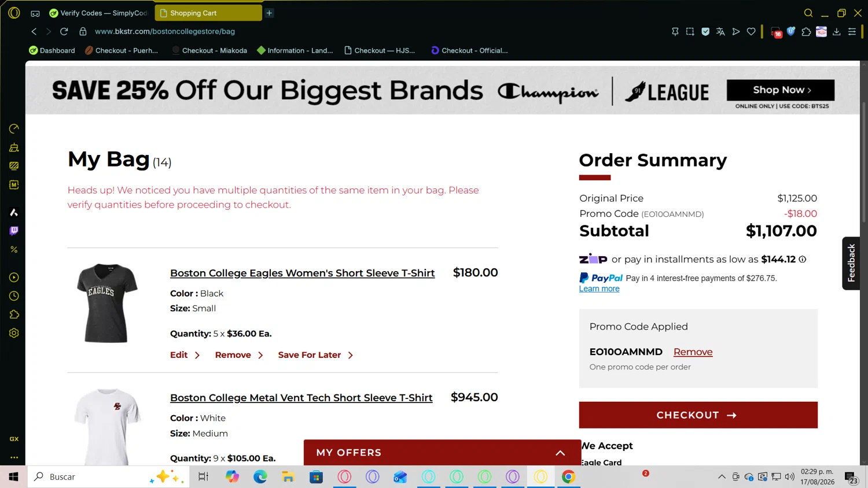Viewport: 868px width, 488px height.
Task: Reload the shopping bag page
Action: coord(64,31)
